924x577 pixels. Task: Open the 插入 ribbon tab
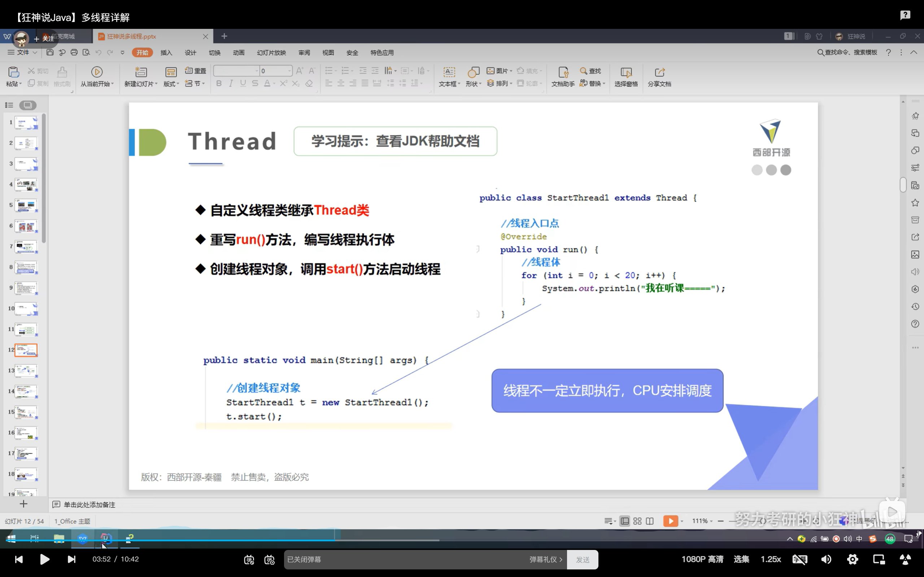tap(166, 53)
